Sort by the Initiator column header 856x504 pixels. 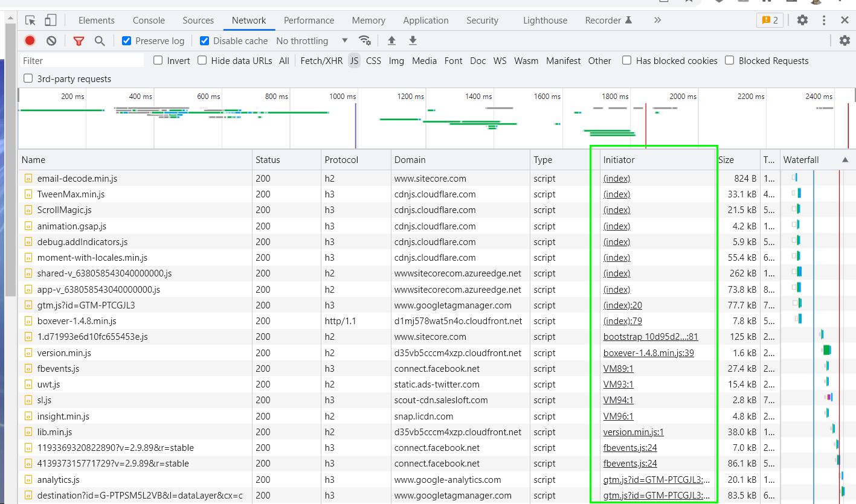coord(657,160)
